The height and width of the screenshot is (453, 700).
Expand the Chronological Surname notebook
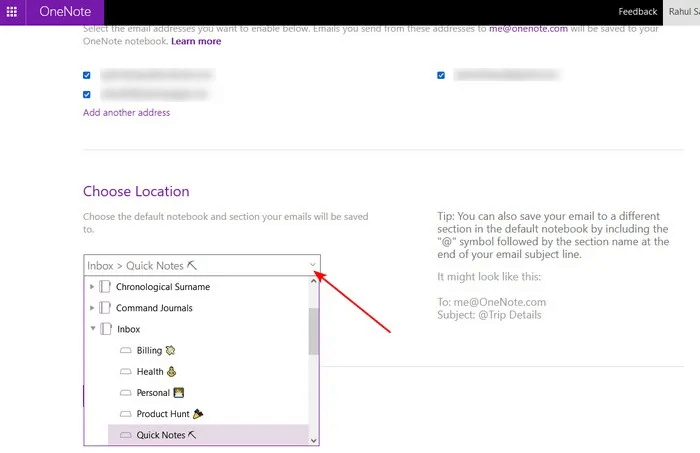point(92,287)
